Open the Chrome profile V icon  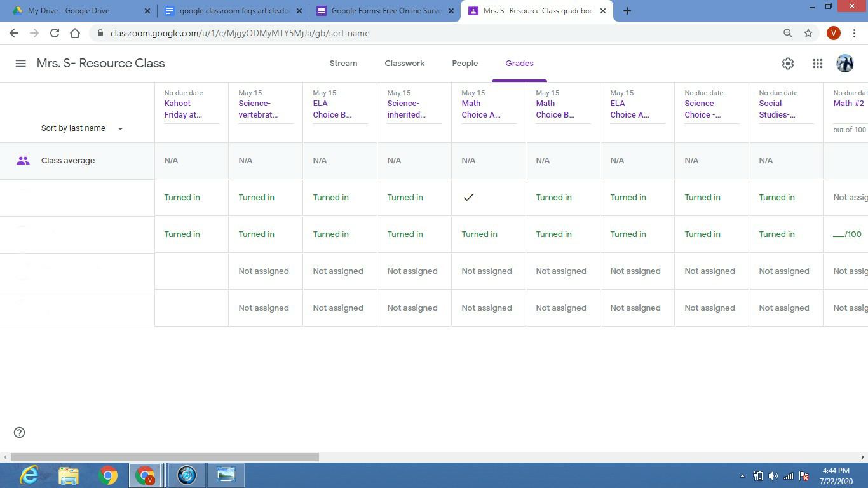(x=834, y=33)
